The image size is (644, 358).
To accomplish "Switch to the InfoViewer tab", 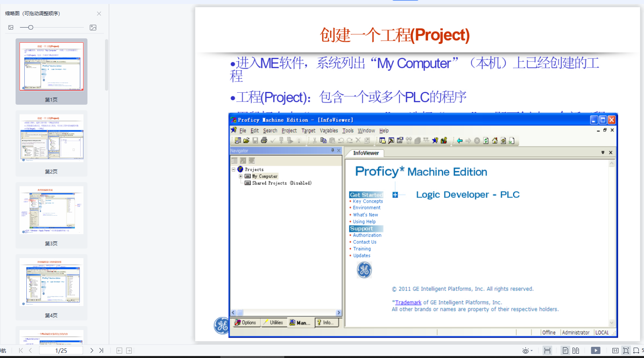I will coord(366,153).
